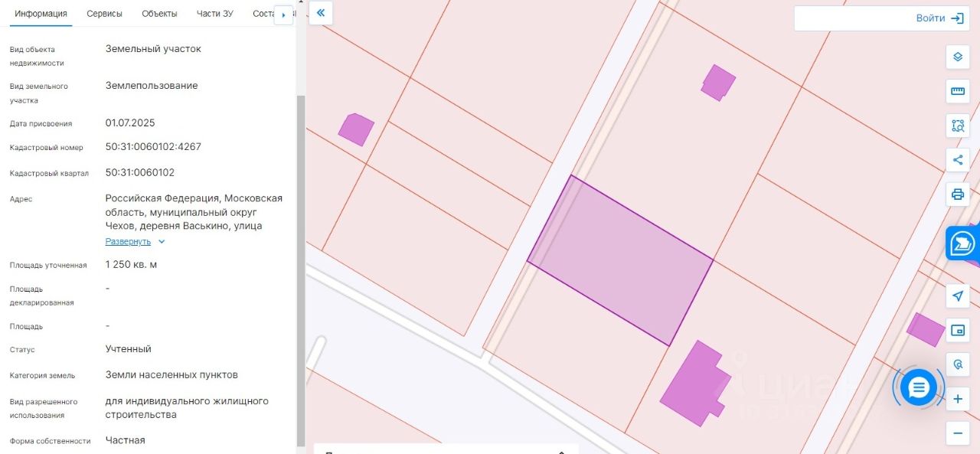This screenshot has width=980, height=454.
Task: Select the highlighted purple land parcel
Action: click(620, 260)
